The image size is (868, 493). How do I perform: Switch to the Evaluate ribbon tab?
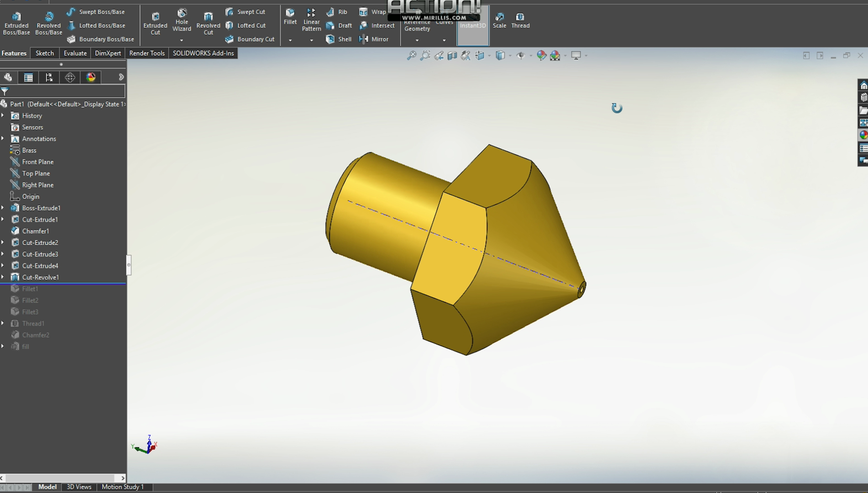click(x=74, y=53)
